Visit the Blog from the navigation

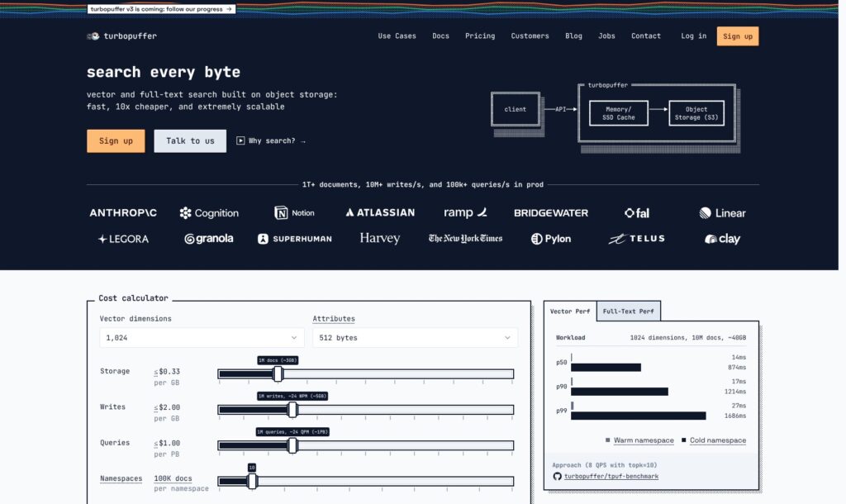(x=573, y=36)
